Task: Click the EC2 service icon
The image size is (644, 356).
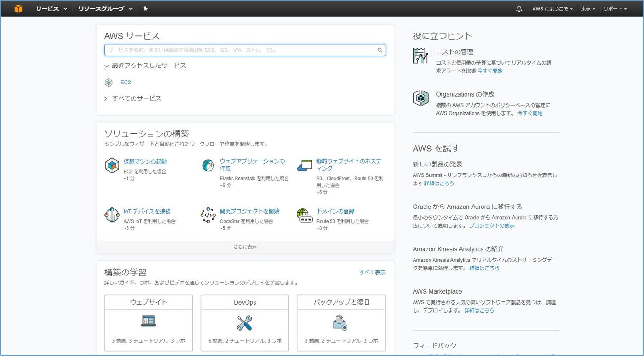Action: [109, 83]
